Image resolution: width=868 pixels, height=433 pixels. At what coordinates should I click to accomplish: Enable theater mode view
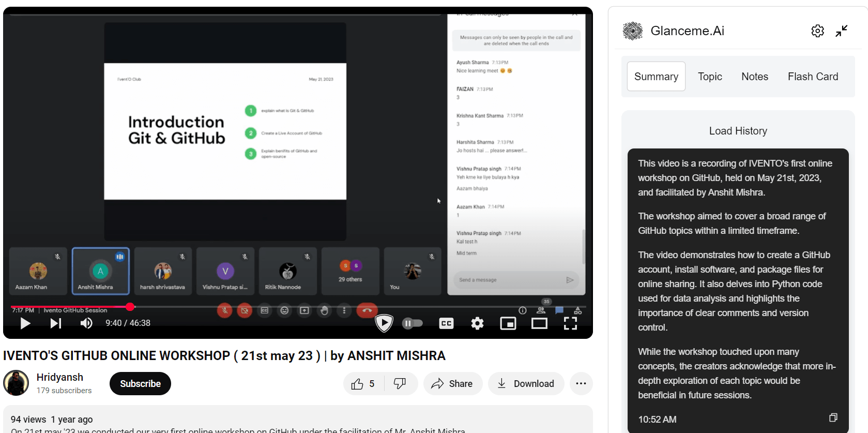coord(539,323)
